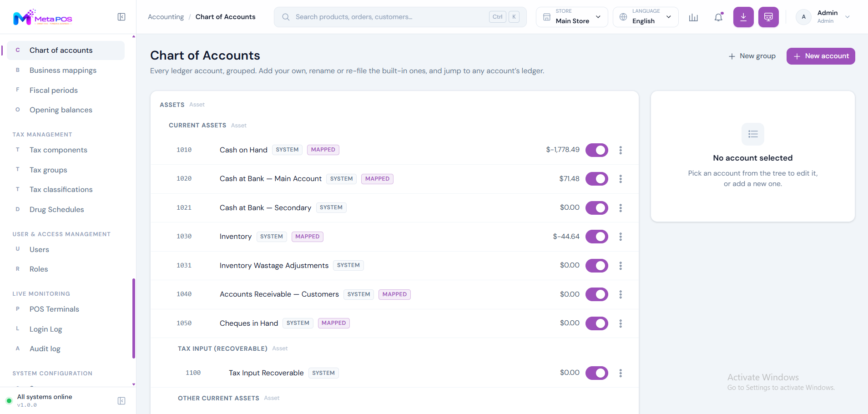Open row menu for Inventory Wastage Adjustments
This screenshot has height=414, width=868.
[x=621, y=266]
